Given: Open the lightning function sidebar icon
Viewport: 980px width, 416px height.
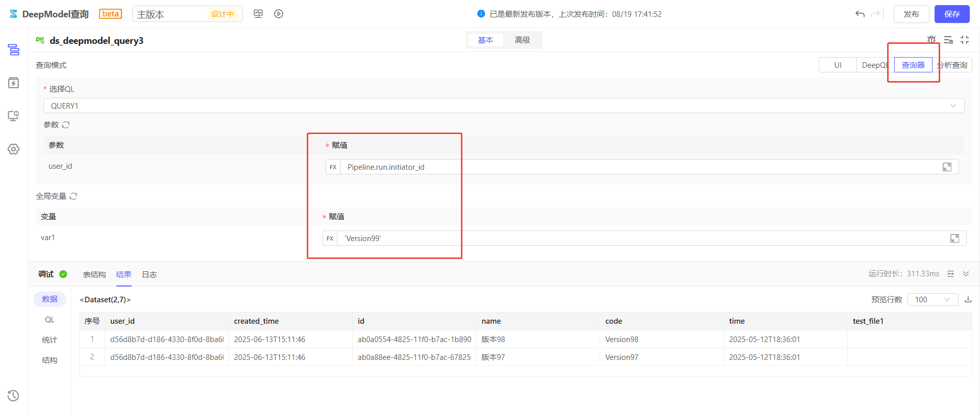Looking at the screenshot, I should point(14,83).
